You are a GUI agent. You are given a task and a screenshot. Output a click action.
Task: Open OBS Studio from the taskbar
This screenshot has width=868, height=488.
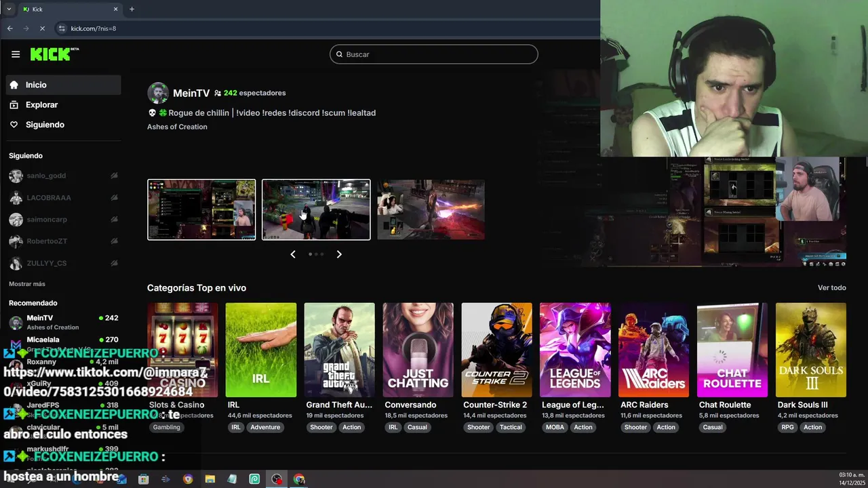(x=277, y=479)
